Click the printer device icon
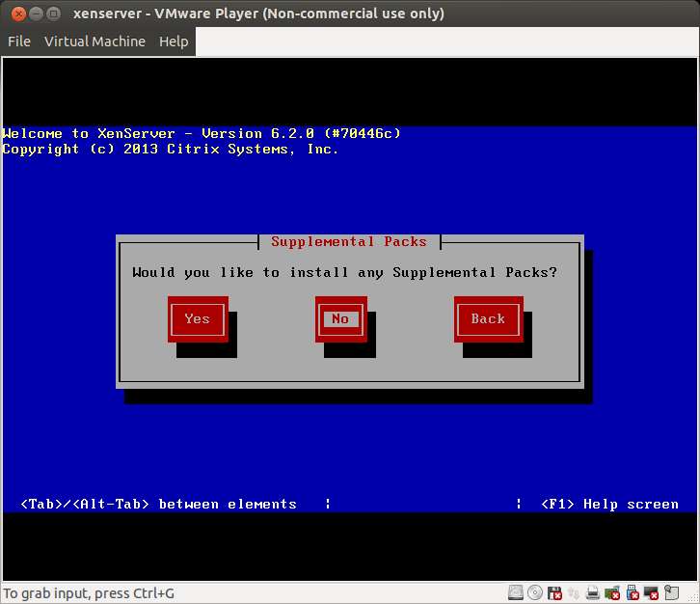The width and height of the screenshot is (700, 604). pos(593,592)
